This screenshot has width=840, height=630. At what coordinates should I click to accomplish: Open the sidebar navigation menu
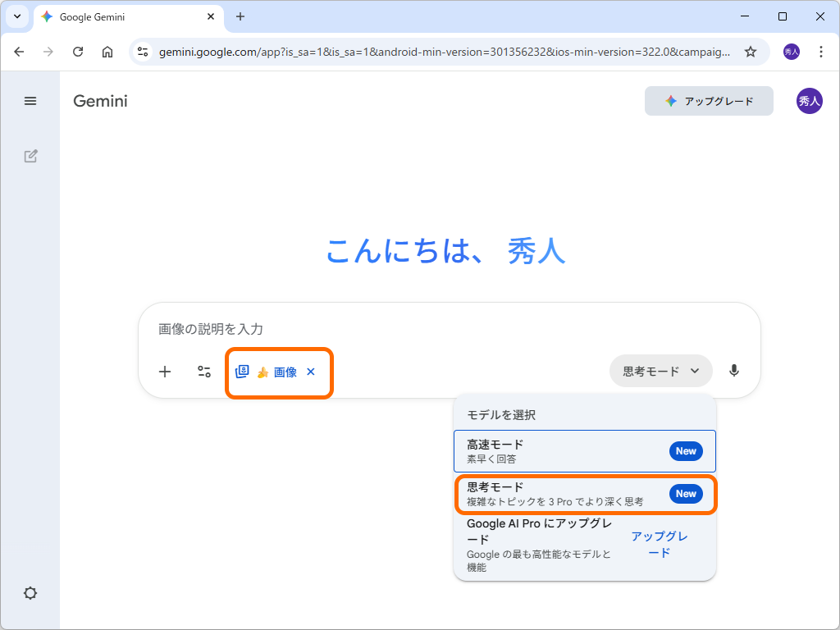30,101
